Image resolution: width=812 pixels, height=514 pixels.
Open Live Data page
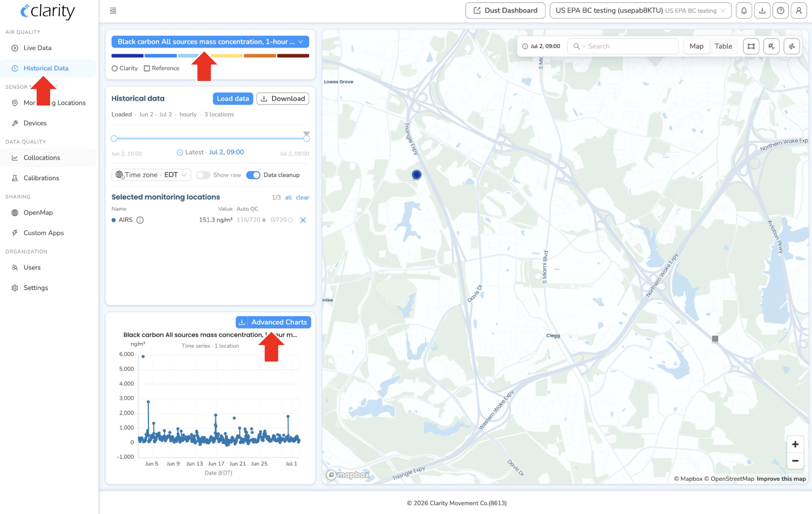[x=48, y=48]
